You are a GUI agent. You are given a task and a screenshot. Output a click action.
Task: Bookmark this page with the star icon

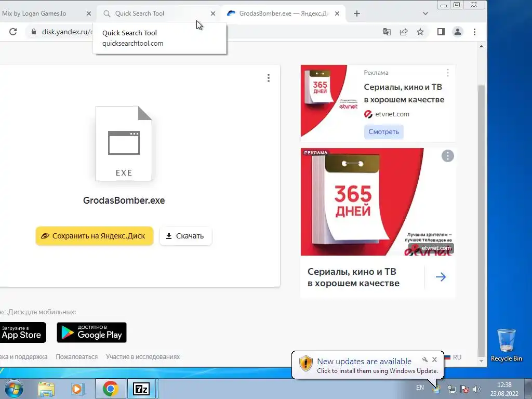click(420, 32)
